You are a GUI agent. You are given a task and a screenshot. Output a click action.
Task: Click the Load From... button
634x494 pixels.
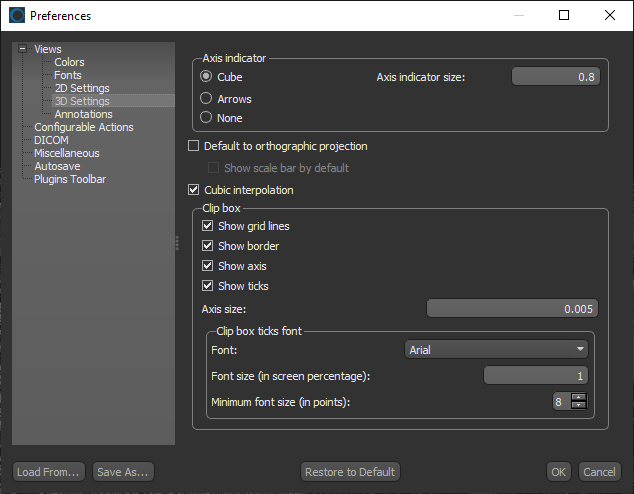pyautogui.click(x=48, y=472)
